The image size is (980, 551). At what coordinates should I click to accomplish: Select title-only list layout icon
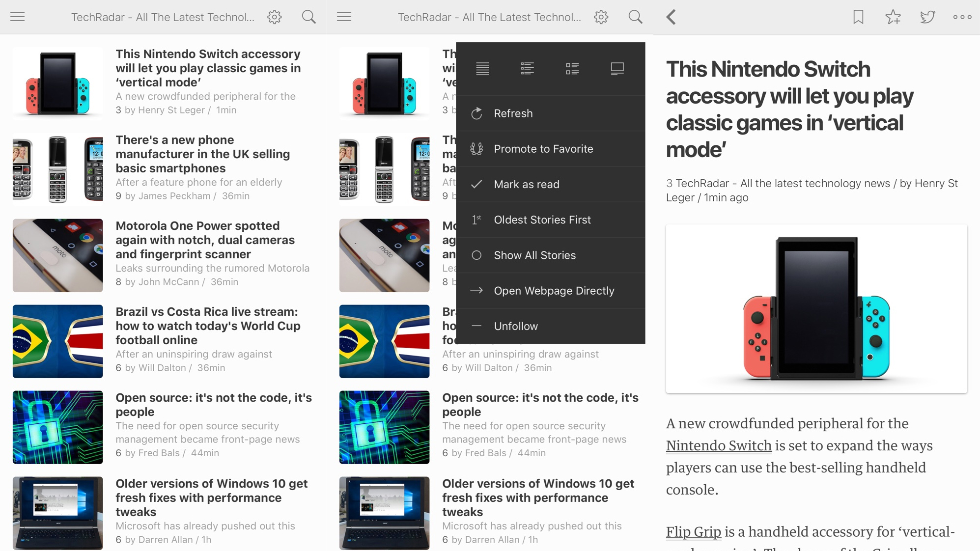coord(482,69)
